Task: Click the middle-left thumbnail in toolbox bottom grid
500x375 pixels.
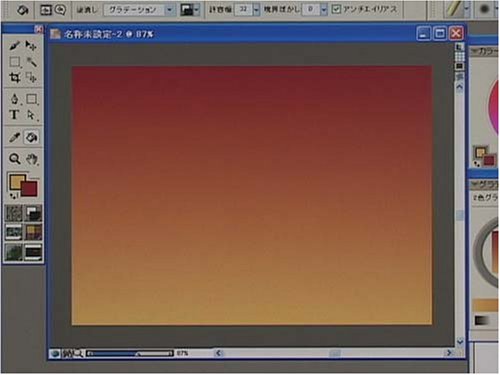Action: pyautogui.click(x=14, y=232)
